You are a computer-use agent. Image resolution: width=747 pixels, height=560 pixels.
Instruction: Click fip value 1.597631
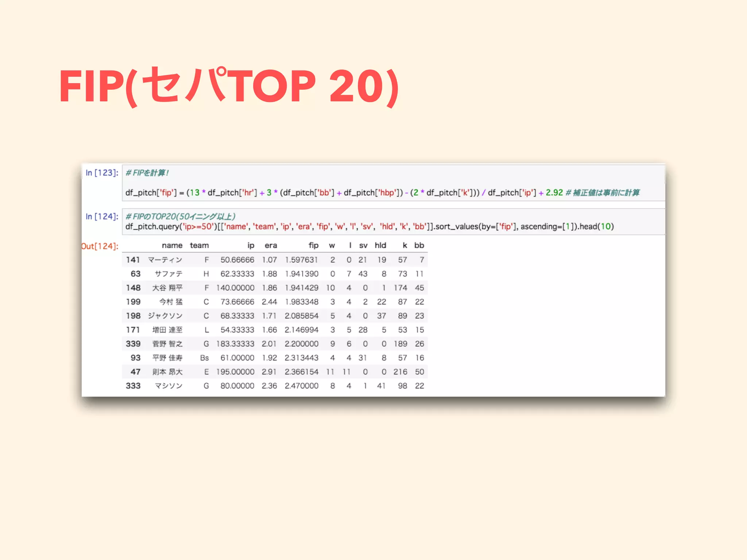coord(301,260)
